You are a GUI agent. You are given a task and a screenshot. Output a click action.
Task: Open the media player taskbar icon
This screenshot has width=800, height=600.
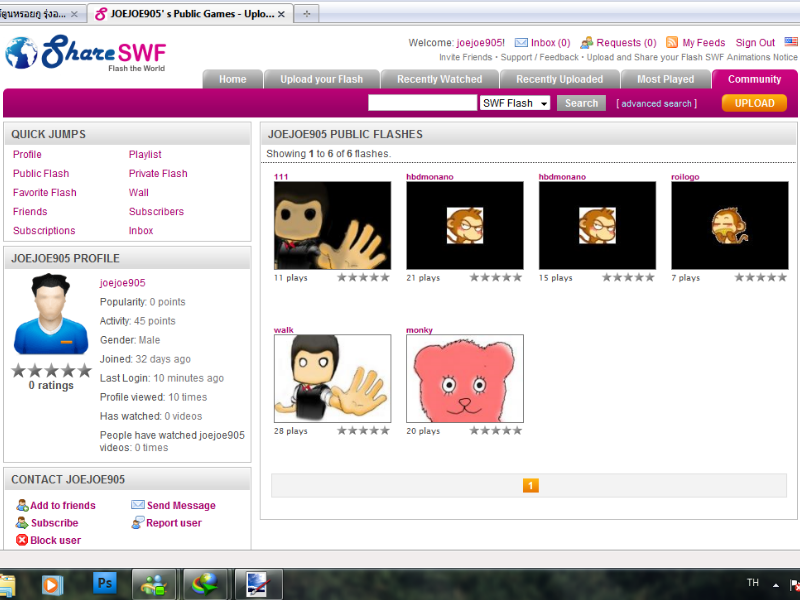tap(52, 584)
